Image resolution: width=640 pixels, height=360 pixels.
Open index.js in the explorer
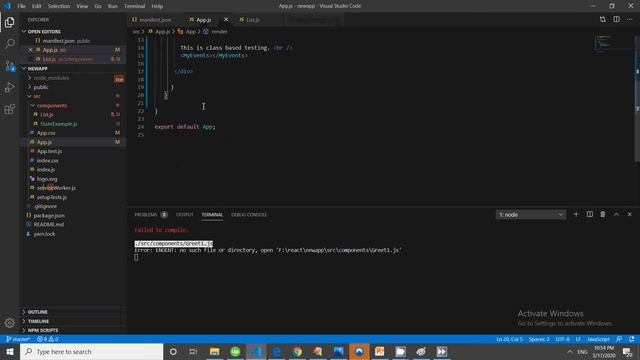(46, 169)
